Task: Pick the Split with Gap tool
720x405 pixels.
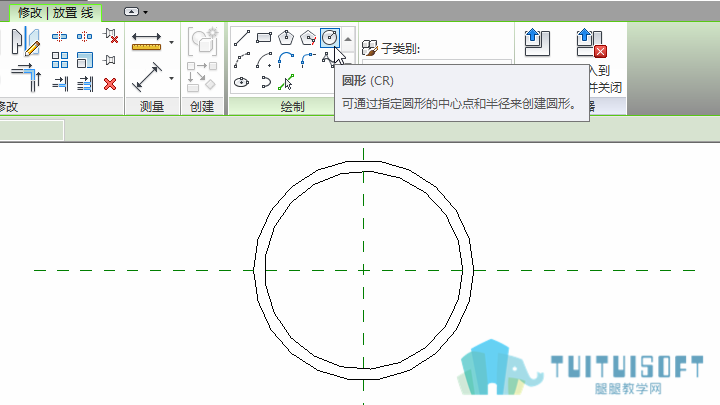Action: [x=84, y=36]
